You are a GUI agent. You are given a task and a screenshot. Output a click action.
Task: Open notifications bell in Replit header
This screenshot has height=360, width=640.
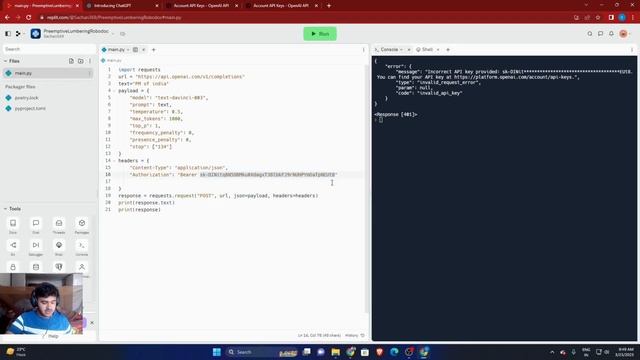(x=611, y=34)
